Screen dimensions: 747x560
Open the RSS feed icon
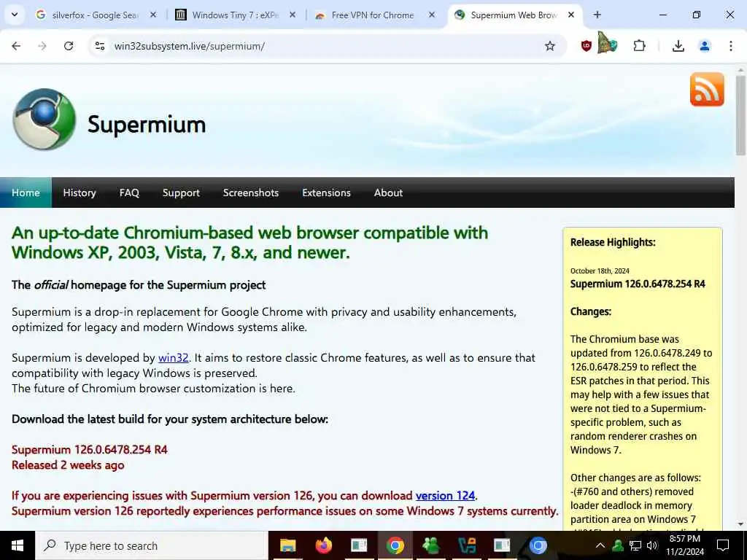coord(706,89)
